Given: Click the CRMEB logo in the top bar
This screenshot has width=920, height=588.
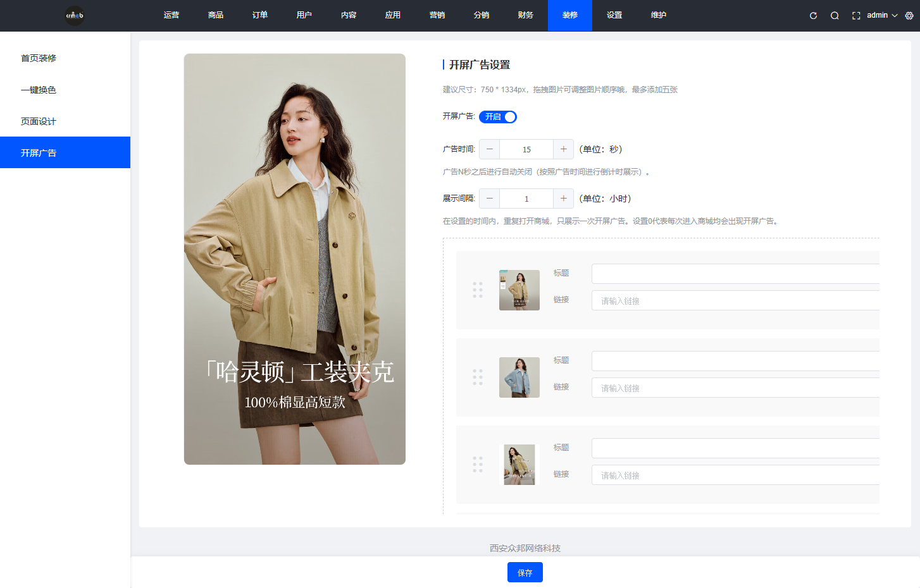Looking at the screenshot, I should 75,15.
